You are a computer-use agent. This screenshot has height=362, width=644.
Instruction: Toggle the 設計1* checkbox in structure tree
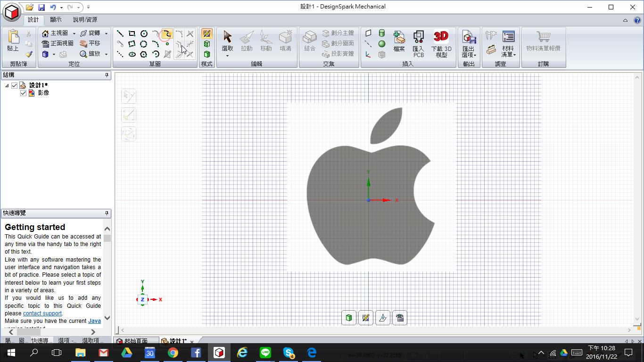(15, 85)
